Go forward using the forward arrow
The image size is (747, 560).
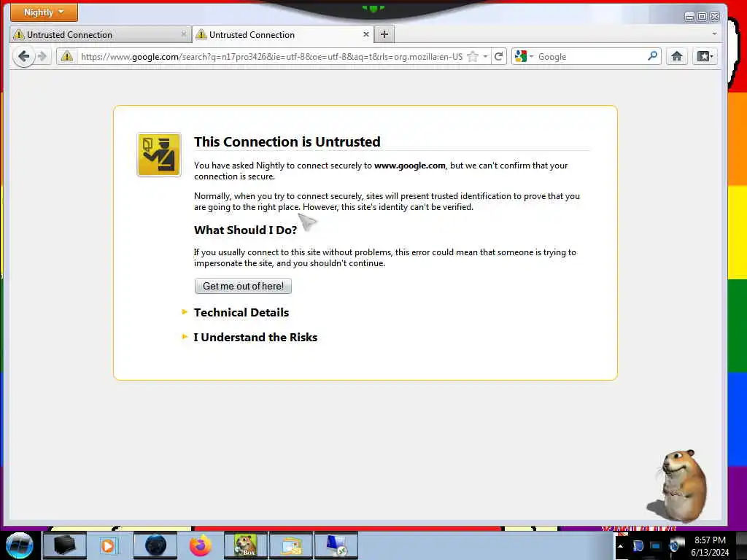42,57
